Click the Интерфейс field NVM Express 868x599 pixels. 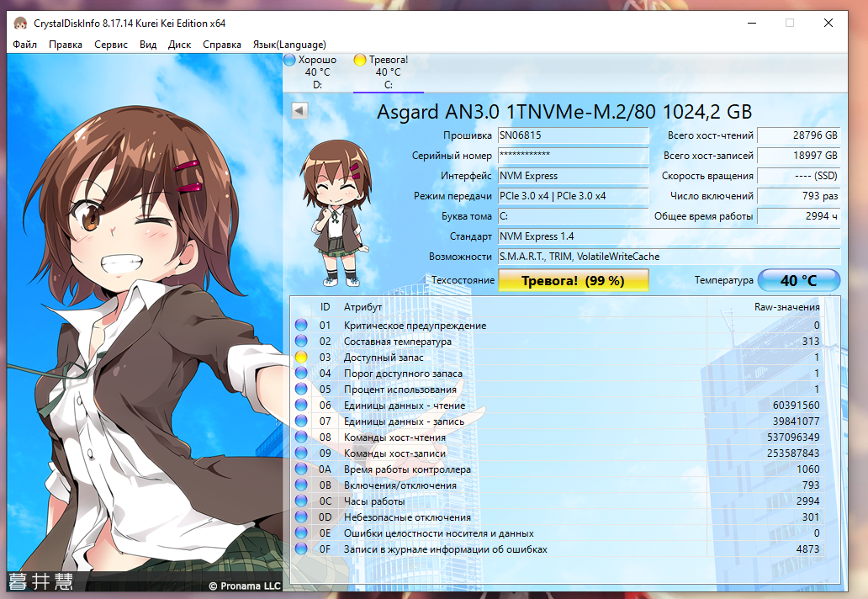573,176
